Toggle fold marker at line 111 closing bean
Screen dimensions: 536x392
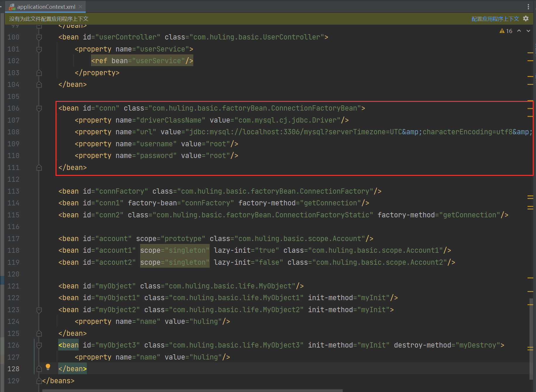(x=39, y=168)
